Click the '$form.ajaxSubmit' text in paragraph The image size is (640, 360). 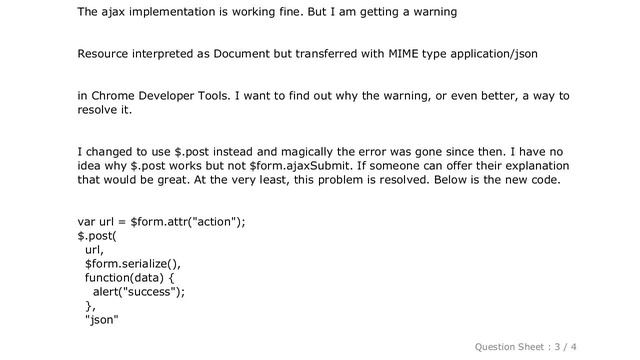pyautogui.click(x=299, y=166)
